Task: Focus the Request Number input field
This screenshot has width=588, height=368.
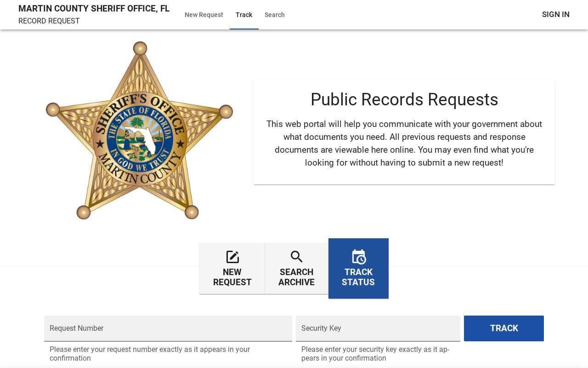Action: point(168,328)
